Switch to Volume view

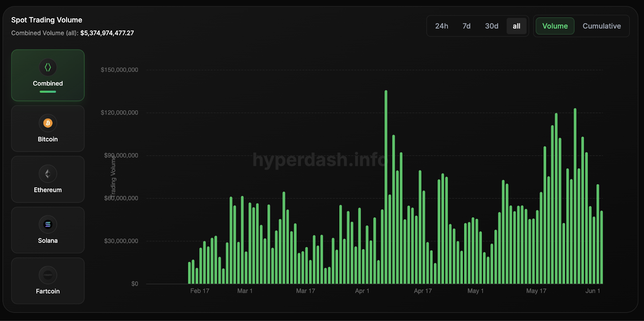coord(555,26)
